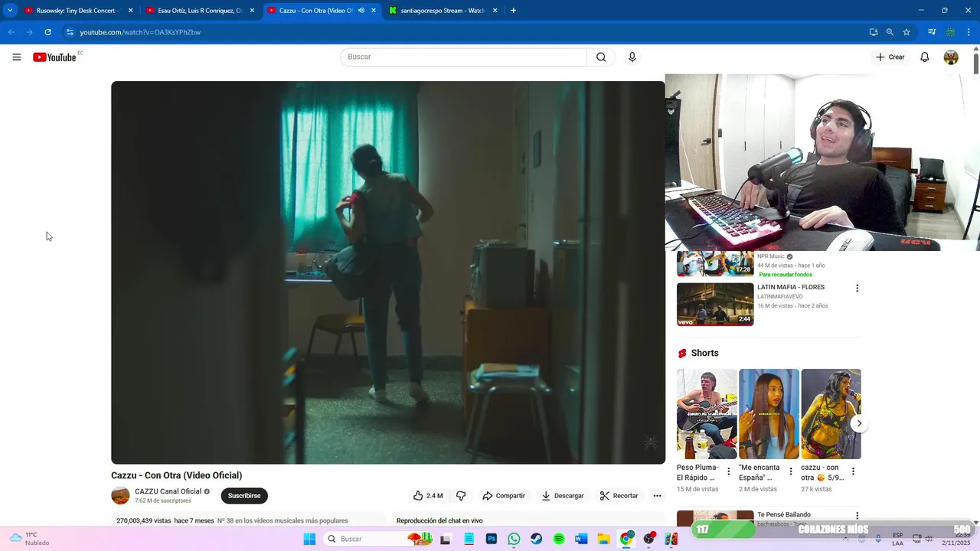Screen dimensions: 980x551
Task: Click the Suscribirse button
Action: point(244,496)
